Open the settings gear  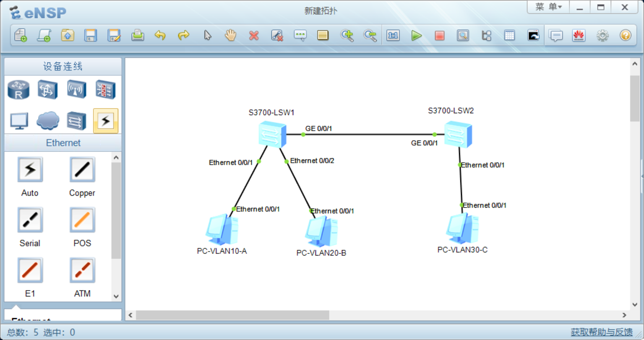click(x=602, y=35)
